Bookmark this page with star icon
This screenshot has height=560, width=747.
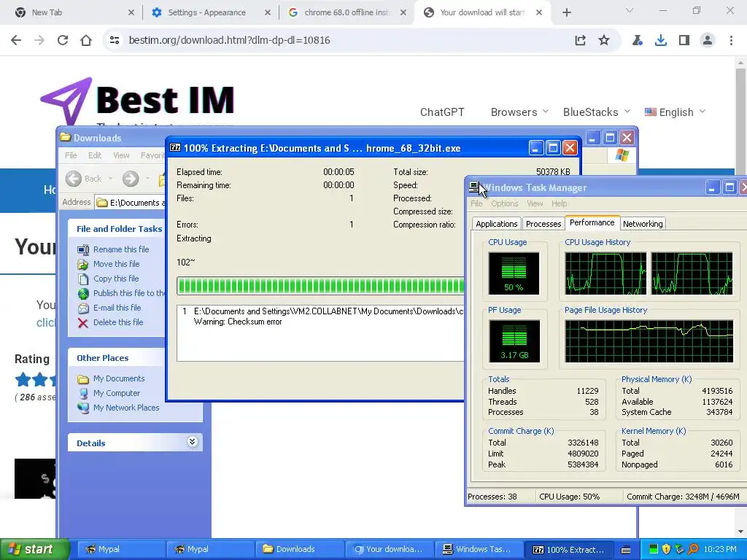tap(604, 41)
